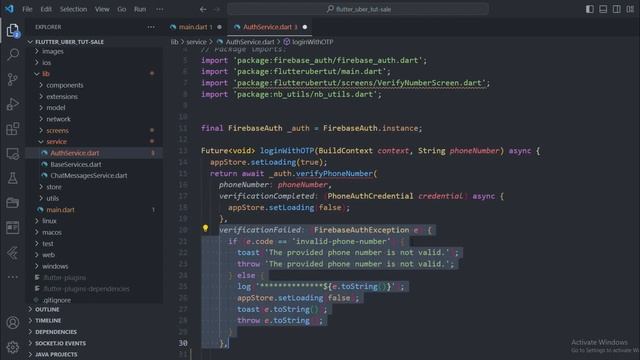Open the folder-shaped project manager icon
The image size is (640, 360).
(13, 203)
